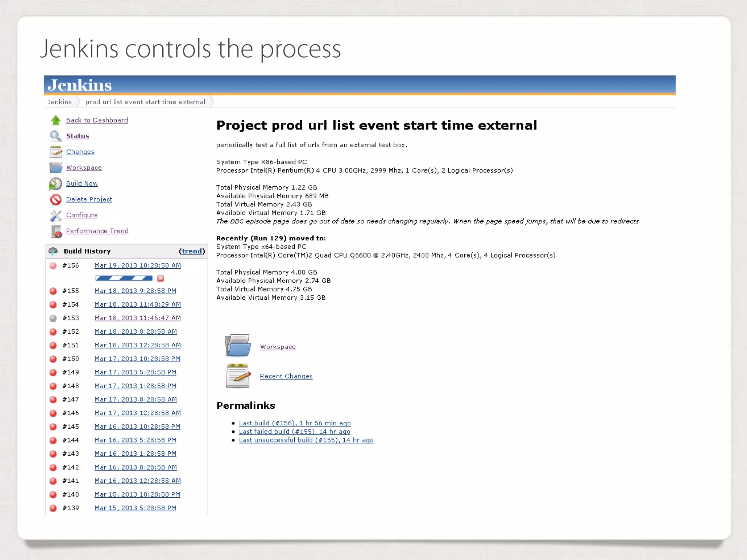
Task: Click build number #147 in history
Action: point(71,400)
